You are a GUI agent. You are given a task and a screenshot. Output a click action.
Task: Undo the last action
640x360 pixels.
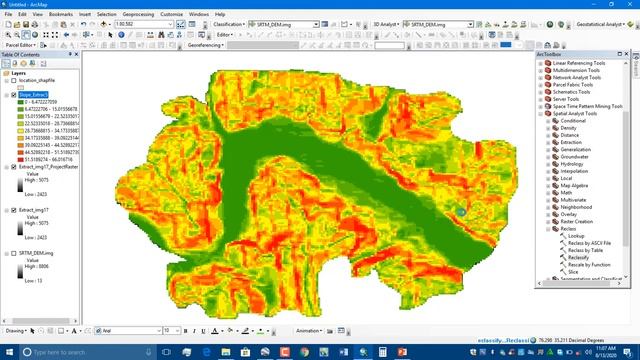click(x=83, y=24)
